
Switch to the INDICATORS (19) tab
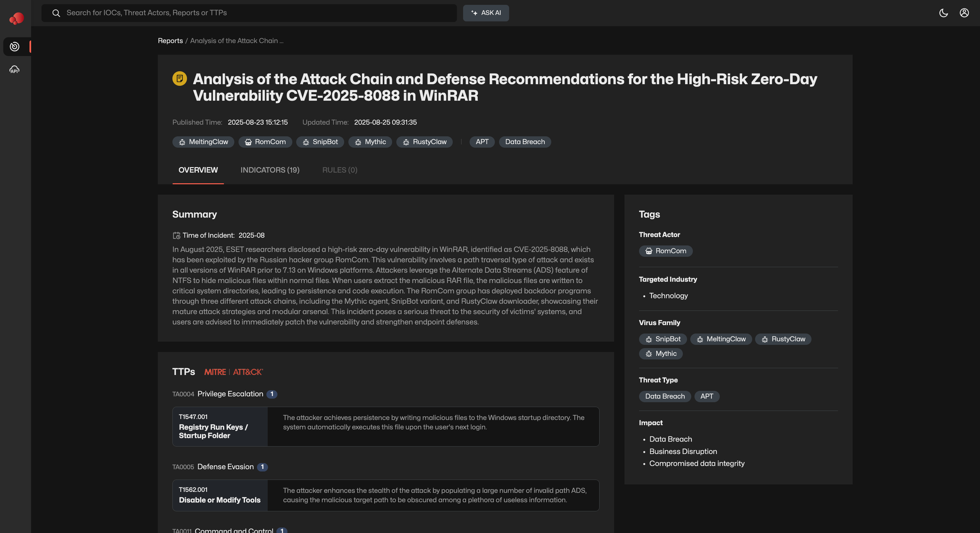(x=270, y=170)
